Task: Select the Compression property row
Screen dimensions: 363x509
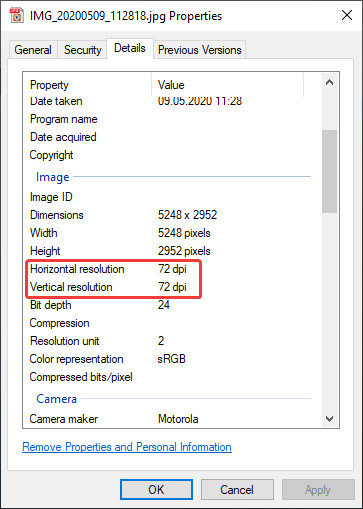Action: coord(170,323)
